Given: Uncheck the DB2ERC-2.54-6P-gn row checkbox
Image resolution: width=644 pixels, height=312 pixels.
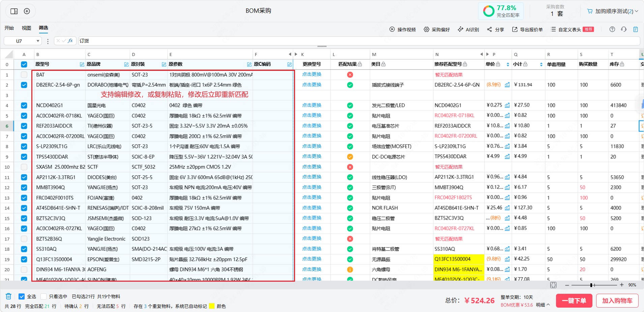Looking at the screenshot, I should pyautogui.click(x=24, y=85).
